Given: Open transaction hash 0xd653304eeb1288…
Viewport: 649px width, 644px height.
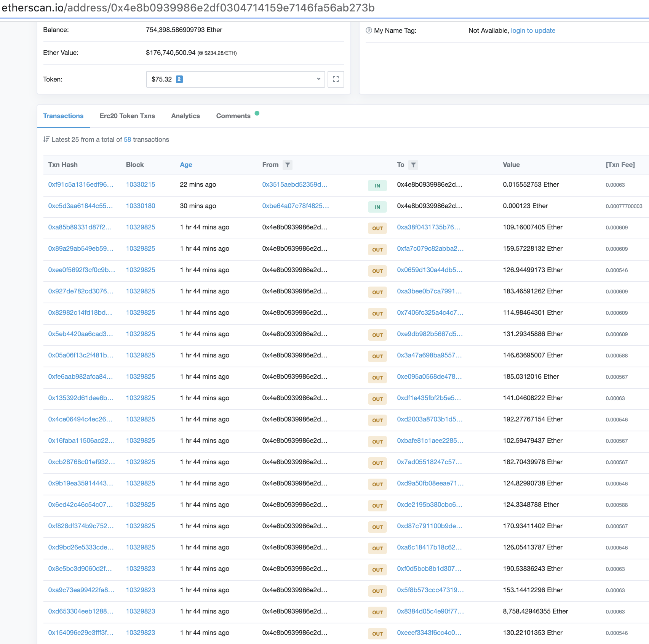Looking at the screenshot, I should coord(81,611).
